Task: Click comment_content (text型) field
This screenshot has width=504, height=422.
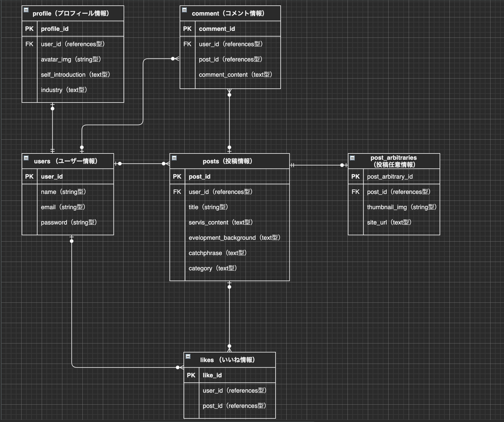Action: tap(236, 75)
